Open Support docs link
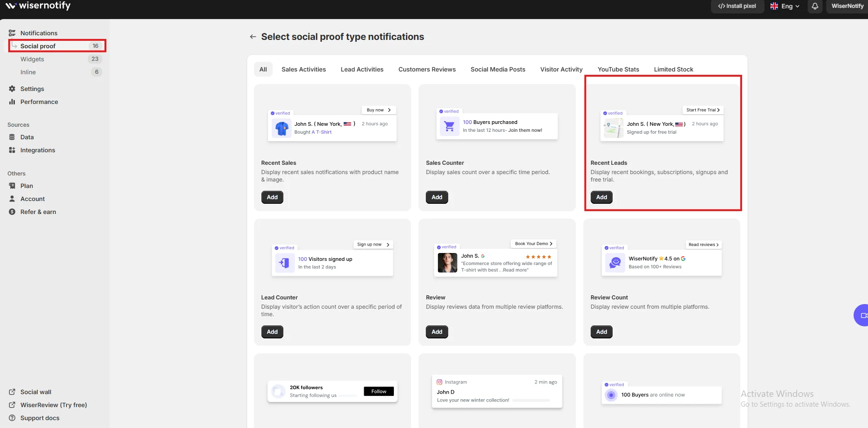The height and width of the screenshot is (428, 868). point(40,418)
